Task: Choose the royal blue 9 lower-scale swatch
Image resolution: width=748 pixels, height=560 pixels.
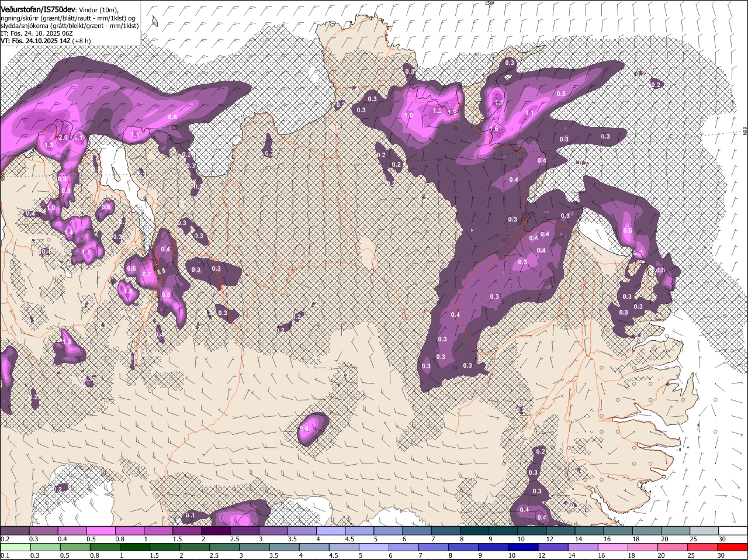Action: [x=493, y=547]
